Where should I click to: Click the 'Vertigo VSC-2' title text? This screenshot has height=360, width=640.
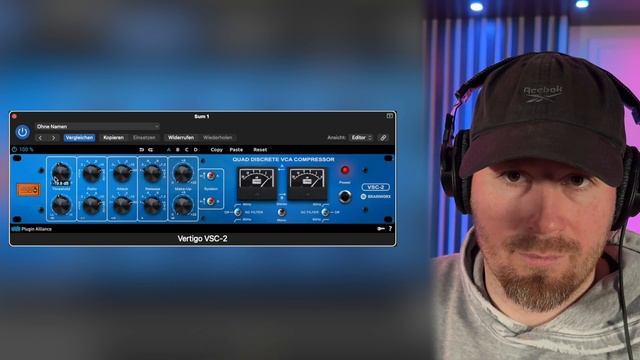pos(202,239)
